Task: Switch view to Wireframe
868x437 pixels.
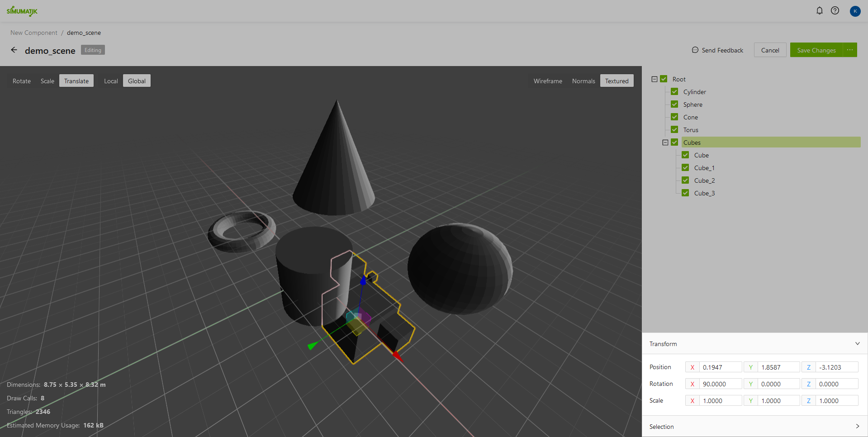Action: (x=547, y=81)
